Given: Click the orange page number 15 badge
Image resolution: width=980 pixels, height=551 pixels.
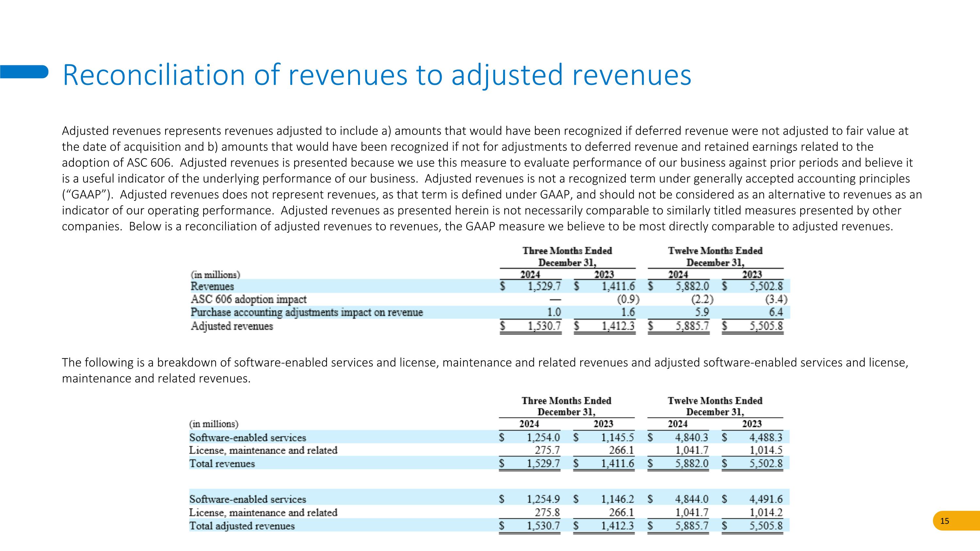Looking at the screenshot, I should pos(956,521).
